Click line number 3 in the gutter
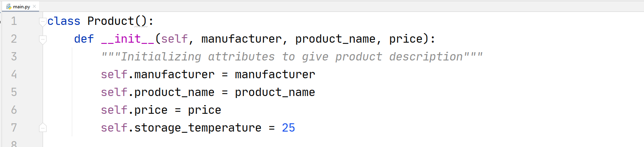The height and width of the screenshot is (147, 644). (x=14, y=57)
